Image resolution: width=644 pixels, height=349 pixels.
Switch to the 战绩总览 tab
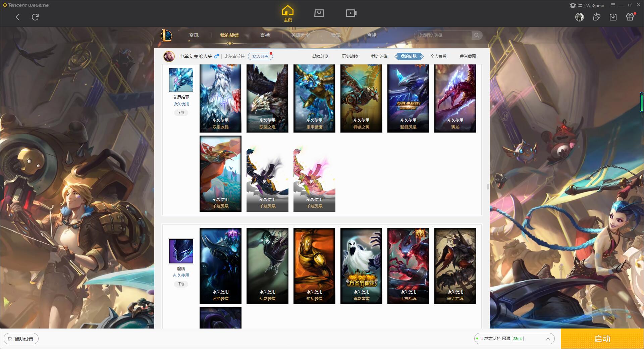tap(320, 56)
